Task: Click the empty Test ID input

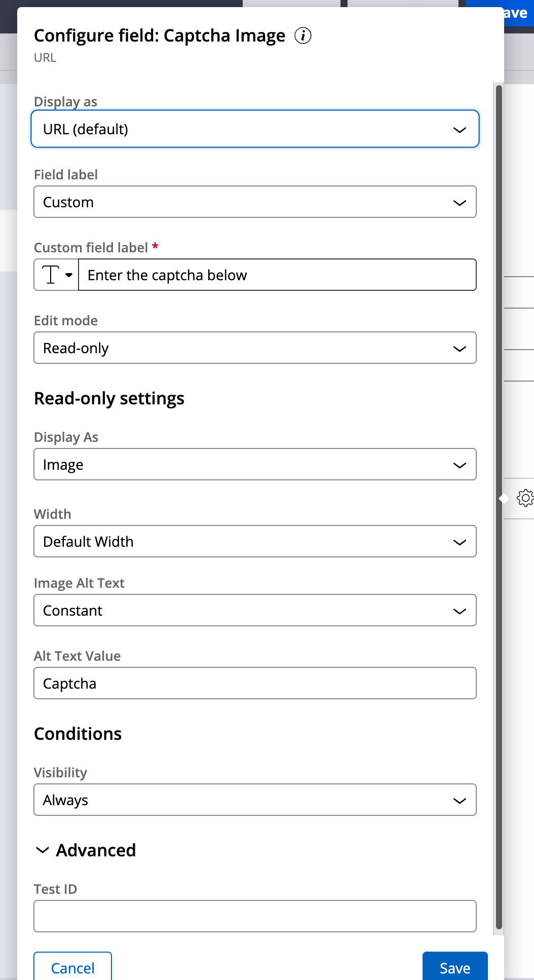Action: click(x=255, y=916)
